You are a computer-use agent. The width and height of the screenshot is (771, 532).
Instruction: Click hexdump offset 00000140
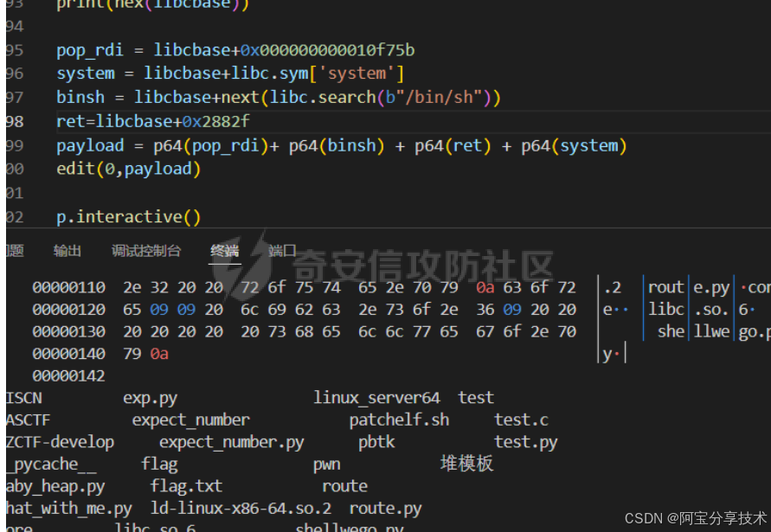[69, 354]
